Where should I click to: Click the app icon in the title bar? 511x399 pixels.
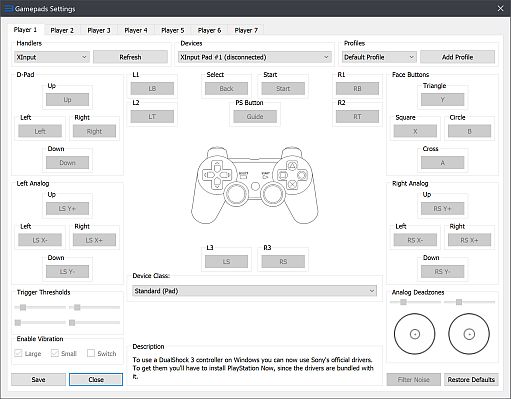pos(9,8)
